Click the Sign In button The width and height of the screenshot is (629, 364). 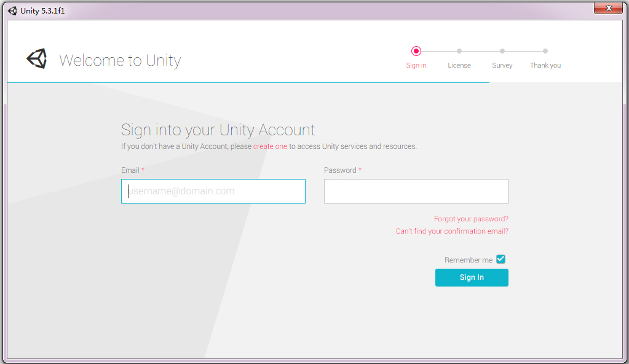472,277
